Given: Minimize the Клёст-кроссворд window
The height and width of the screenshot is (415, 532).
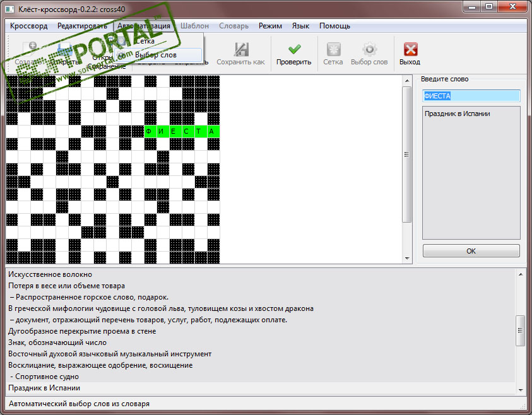Looking at the screenshot, I should pos(473,6).
